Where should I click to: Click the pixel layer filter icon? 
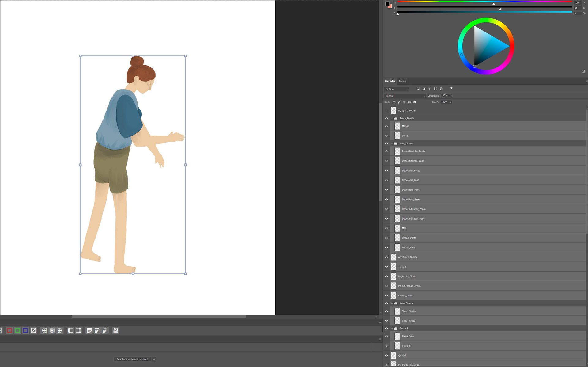click(418, 89)
